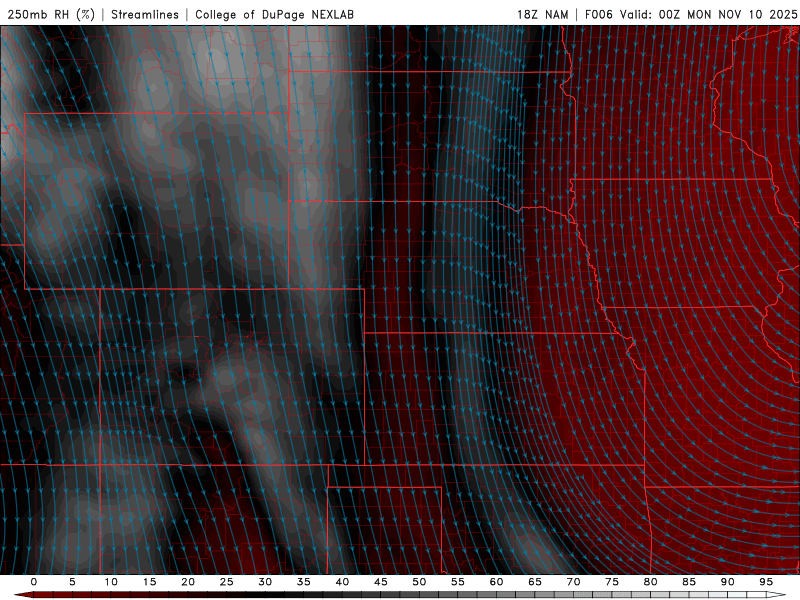800x600 pixels.
Task: Click the colorbar label '50'
Action: point(419,582)
